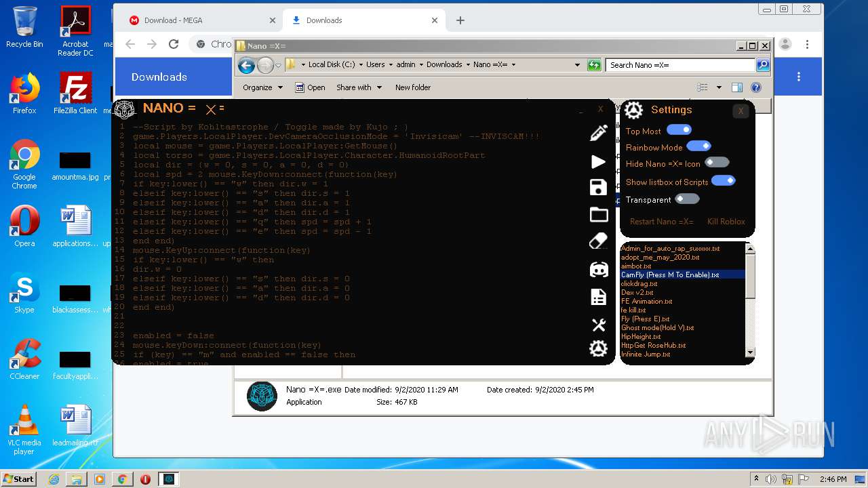Screen dimensions: 868x488
Task: Click Explorer back navigation button
Action: 246,65
